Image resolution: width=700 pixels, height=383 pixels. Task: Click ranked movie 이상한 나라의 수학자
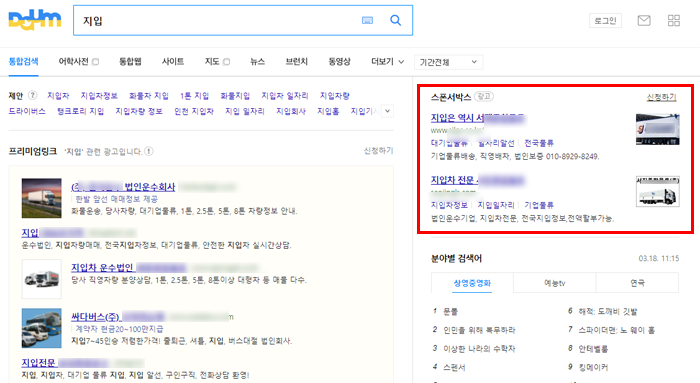pos(479,349)
